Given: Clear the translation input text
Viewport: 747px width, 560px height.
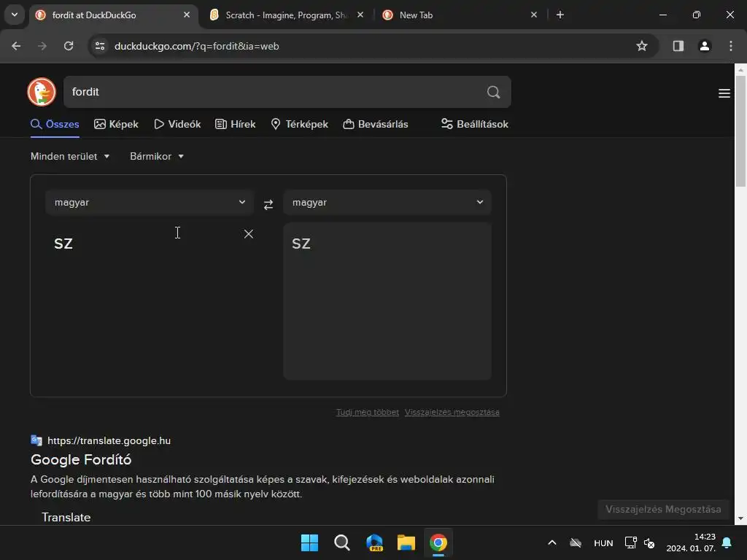Looking at the screenshot, I should pos(249,234).
